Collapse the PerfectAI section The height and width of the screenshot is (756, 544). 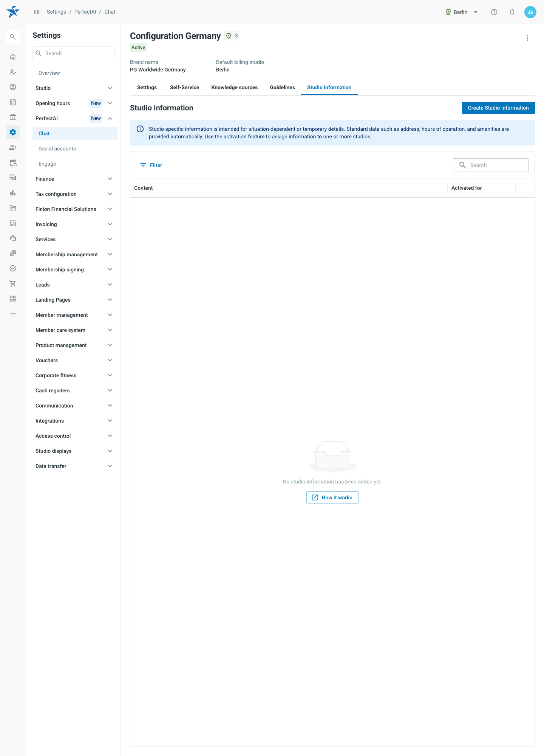coord(74,118)
